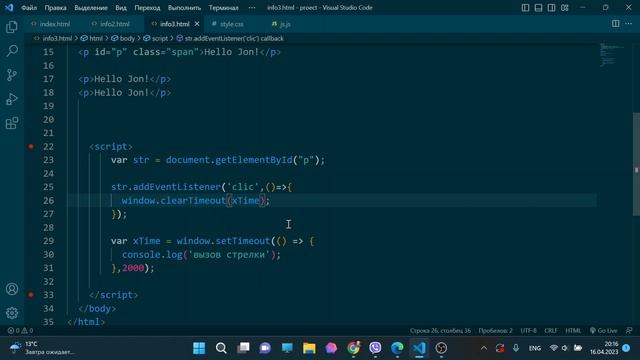The width and height of the screenshot is (640, 360).
Task: Toggle bottom panel layout icon
Action: [538, 7]
